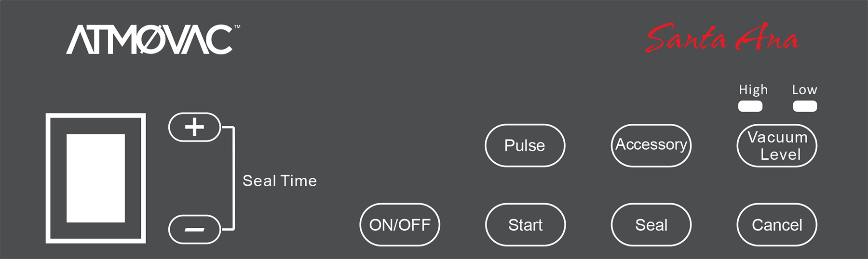Tap the white display screen
The image size is (868, 259).
pyautogui.click(x=95, y=178)
